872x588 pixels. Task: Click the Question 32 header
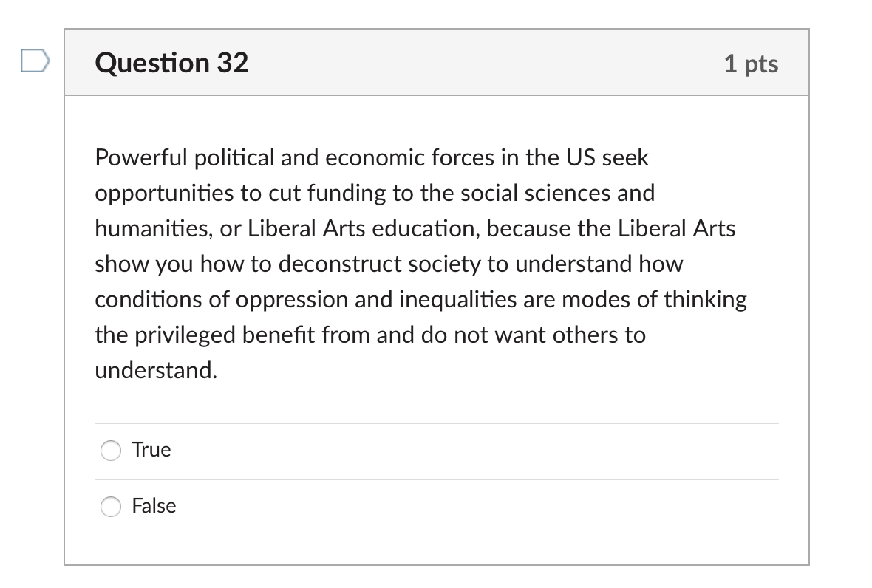170,63
